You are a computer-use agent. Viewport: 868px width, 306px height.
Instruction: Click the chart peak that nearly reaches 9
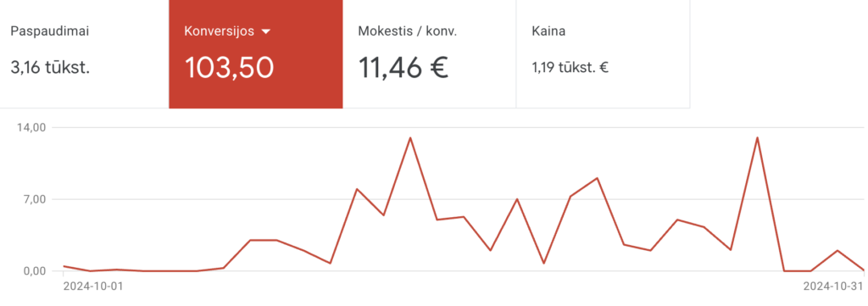click(597, 178)
